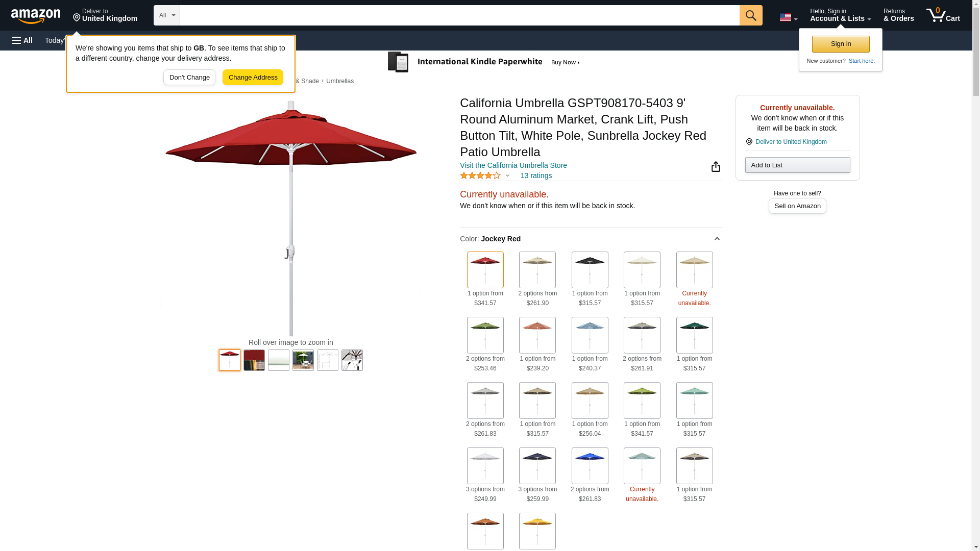Pick the yellow umbrella color option
980x551 pixels.
click(537, 531)
